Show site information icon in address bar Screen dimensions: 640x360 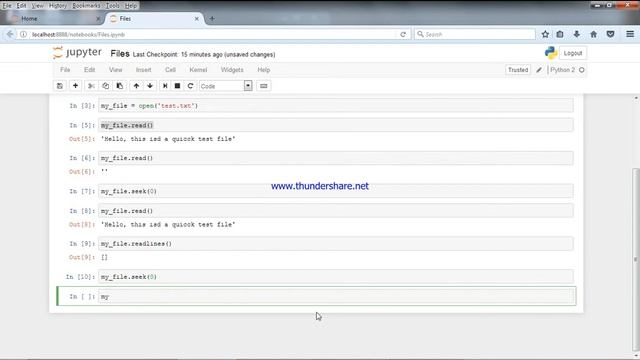click(x=23, y=35)
